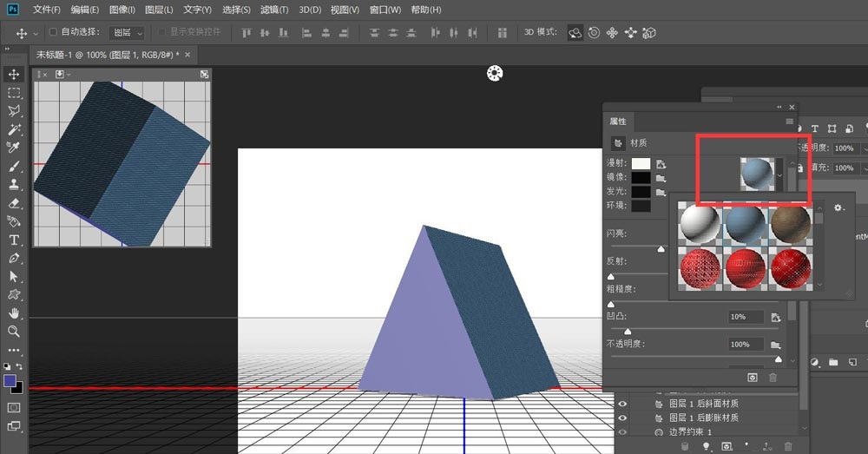Toggle visibility of 图层 1 后膨胀材质
Screen dimensions: 868x454
[622, 418]
